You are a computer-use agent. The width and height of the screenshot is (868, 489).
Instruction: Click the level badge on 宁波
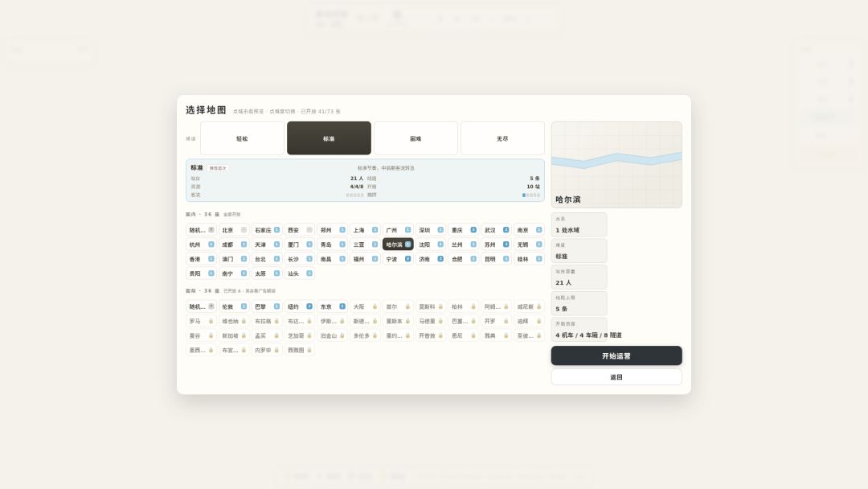click(x=408, y=259)
